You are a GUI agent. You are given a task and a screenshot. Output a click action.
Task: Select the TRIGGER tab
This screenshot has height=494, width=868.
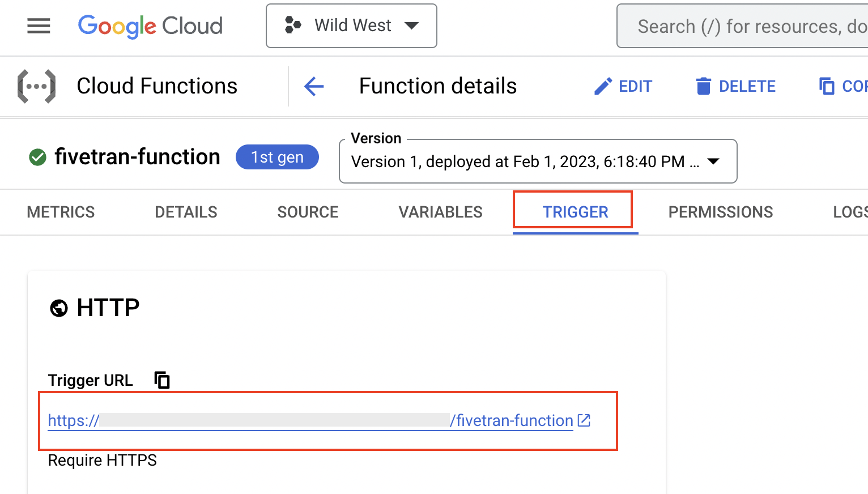point(575,212)
